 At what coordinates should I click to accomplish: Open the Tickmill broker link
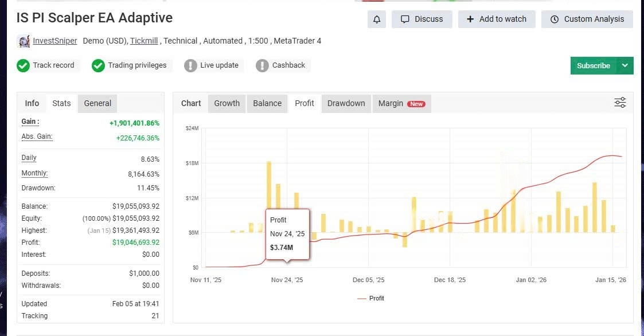143,41
